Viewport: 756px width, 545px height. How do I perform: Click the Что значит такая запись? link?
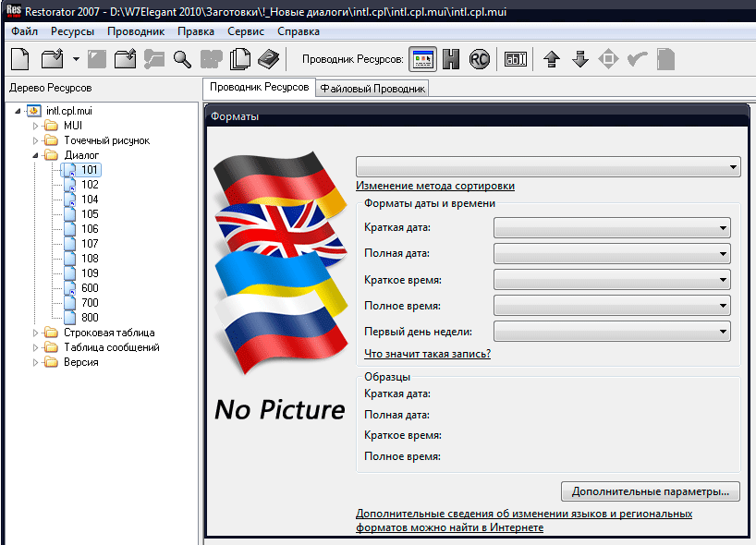(427, 354)
